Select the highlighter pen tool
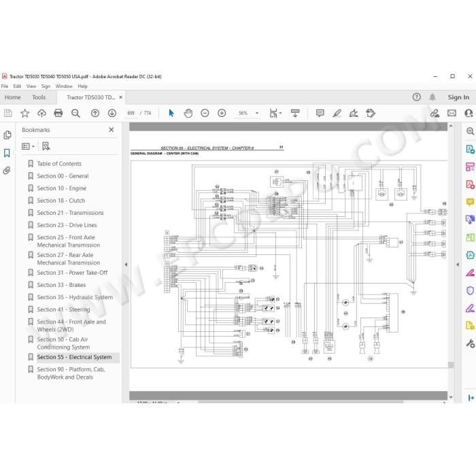Image resolution: width=476 pixels, height=476 pixels. pyautogui.click(x=337, y=114)
